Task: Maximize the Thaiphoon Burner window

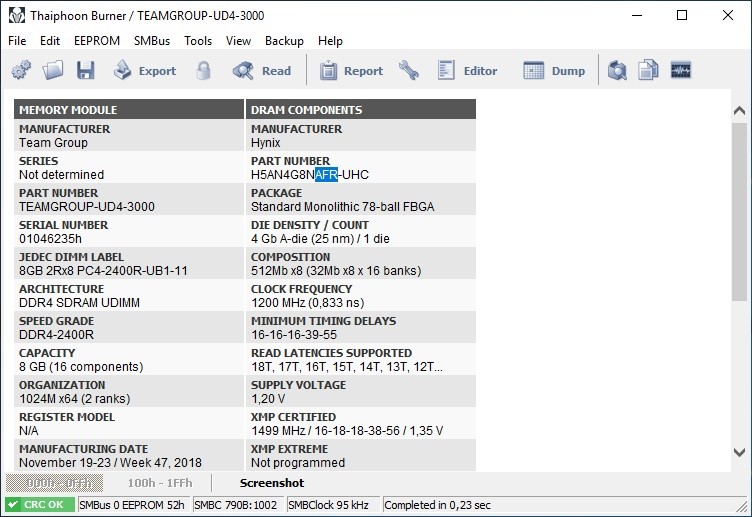Action: pos(682,15)
